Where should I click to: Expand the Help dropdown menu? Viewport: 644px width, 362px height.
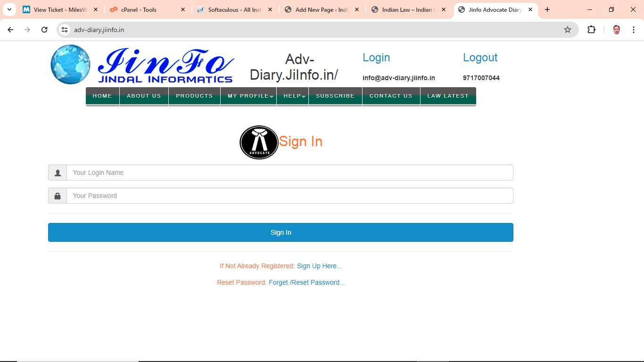(292, 96)
